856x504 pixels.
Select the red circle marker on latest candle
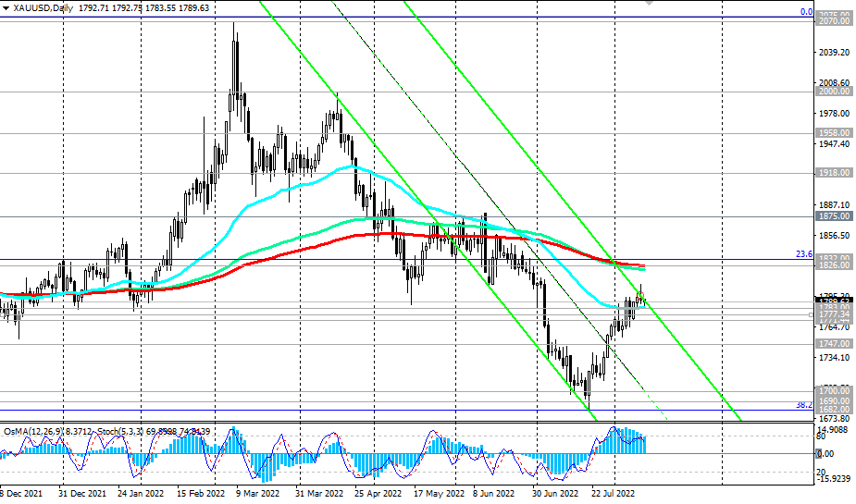click(x=641, y=295)
